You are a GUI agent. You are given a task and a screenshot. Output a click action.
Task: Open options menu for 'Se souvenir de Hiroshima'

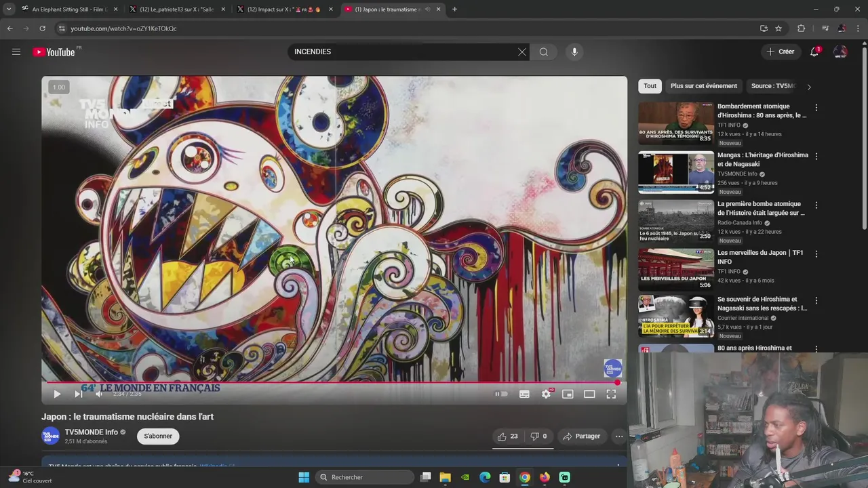[x=816, y=300]
